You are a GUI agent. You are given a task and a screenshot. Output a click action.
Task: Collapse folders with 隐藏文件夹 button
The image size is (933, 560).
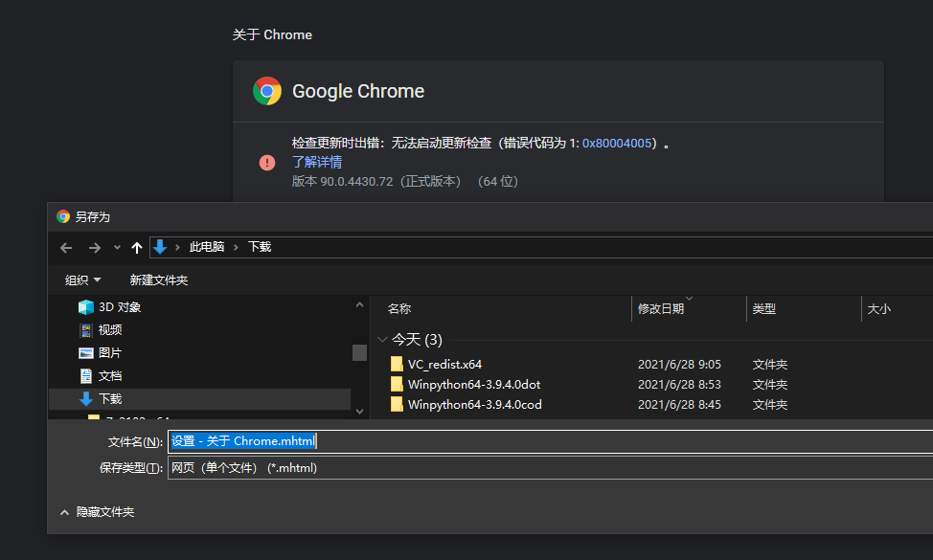(97, 512)
